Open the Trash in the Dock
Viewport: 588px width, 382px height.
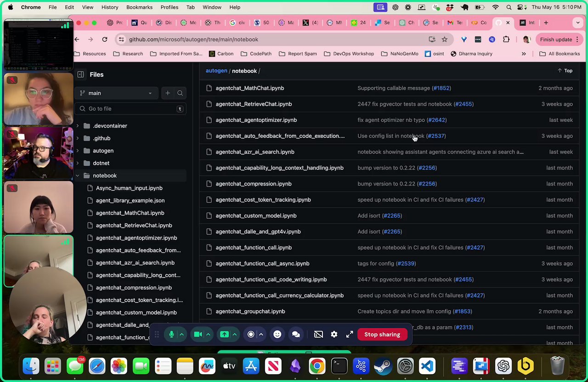(557, 366)
